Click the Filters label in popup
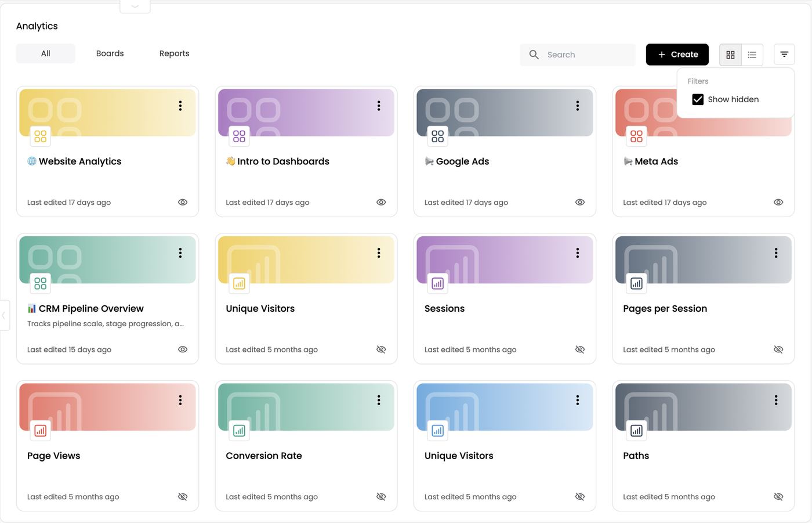This screenshot has height=523, width=812. (x=698, y=81)
